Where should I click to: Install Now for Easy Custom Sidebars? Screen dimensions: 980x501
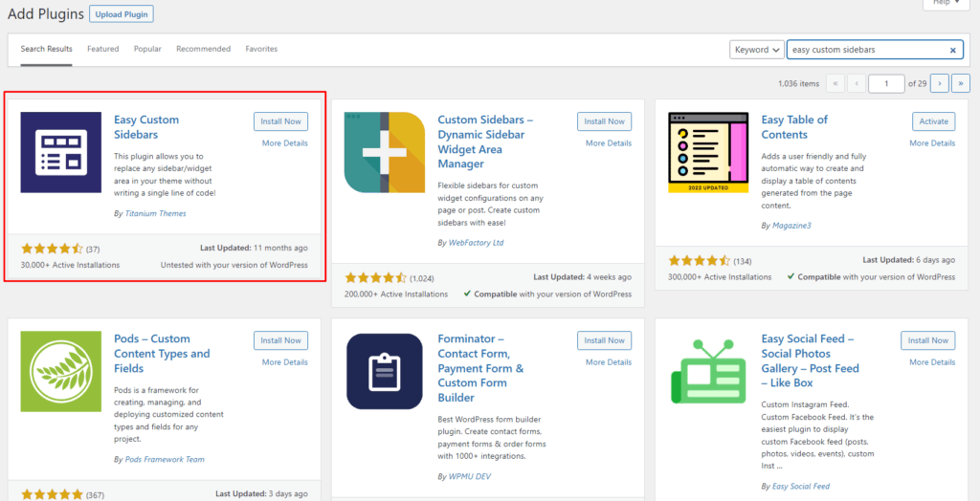click(x=280, y=121)
